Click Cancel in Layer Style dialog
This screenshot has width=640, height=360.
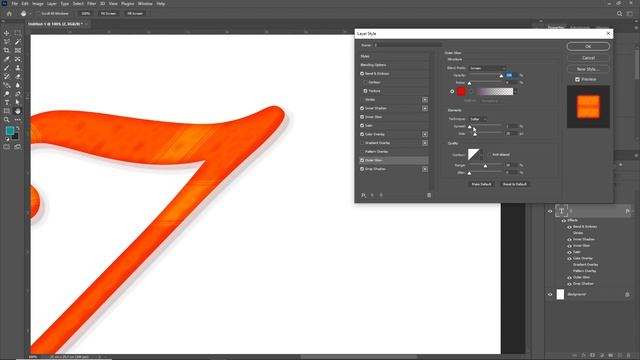588,58
